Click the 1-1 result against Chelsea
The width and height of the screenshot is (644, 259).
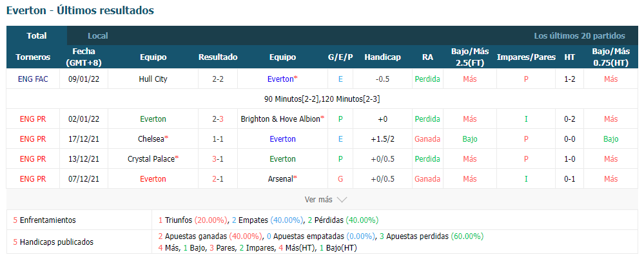coord(218,139)
